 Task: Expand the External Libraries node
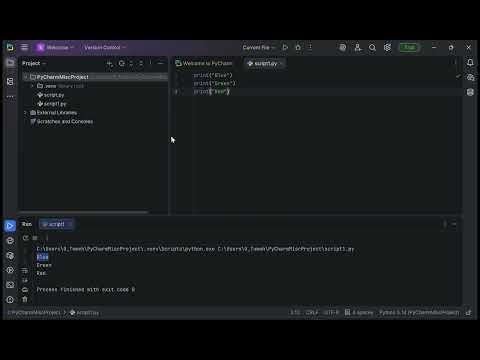[x=26, y=113]
